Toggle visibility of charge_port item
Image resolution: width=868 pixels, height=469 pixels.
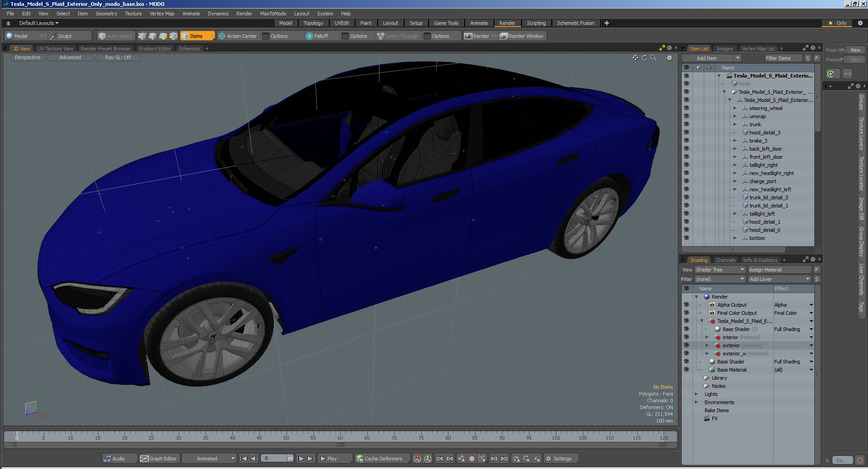tap(686, 181)
